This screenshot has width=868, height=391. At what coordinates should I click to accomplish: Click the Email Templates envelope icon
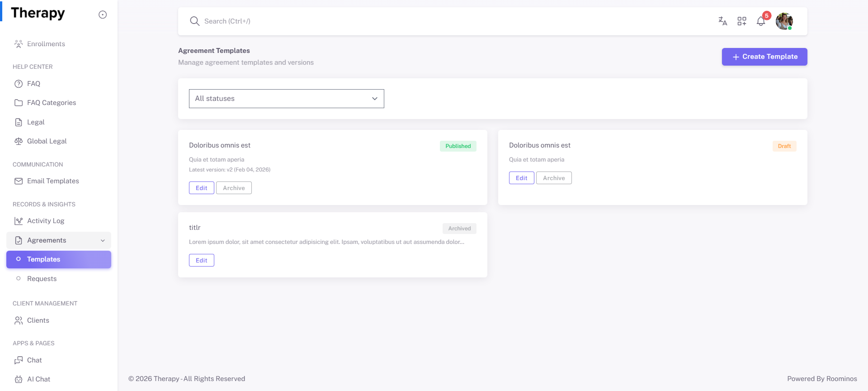coord(19,181)
